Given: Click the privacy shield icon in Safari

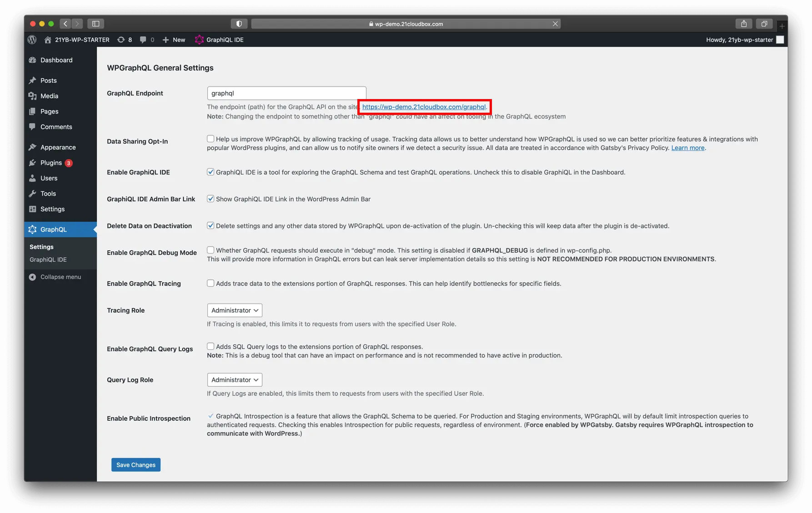Looking at the screenshot, I should (x=239, y=24).
